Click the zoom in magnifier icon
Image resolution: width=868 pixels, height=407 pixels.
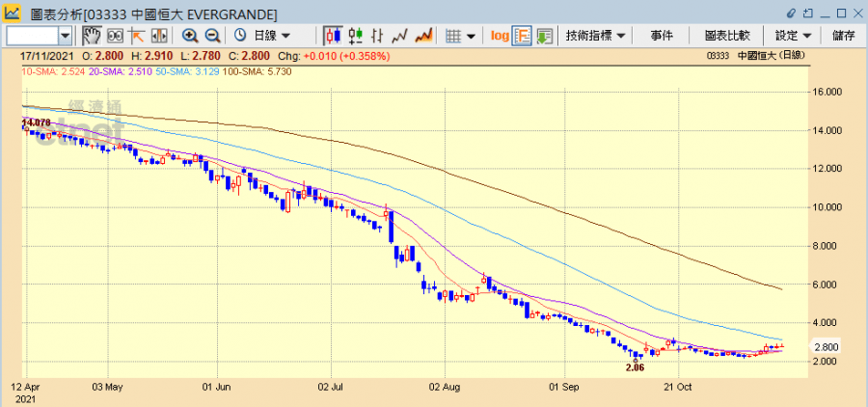tap(189, 36)
